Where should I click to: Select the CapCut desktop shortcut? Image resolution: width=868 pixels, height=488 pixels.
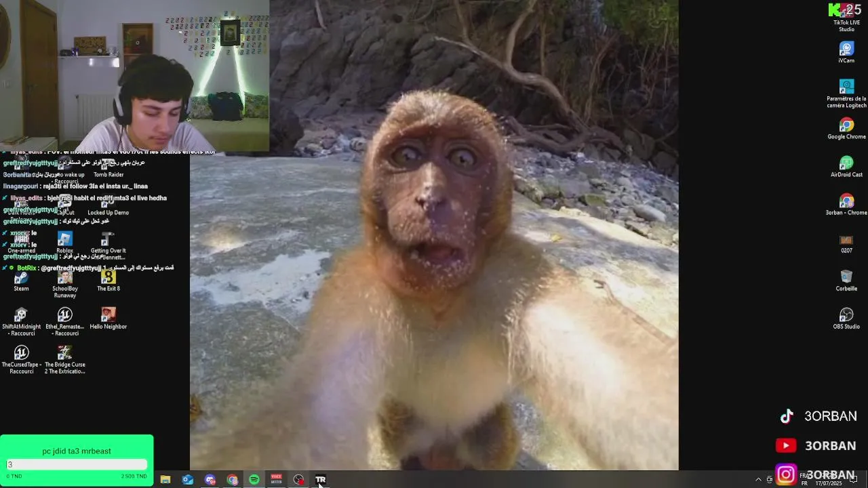click(65, 205)
